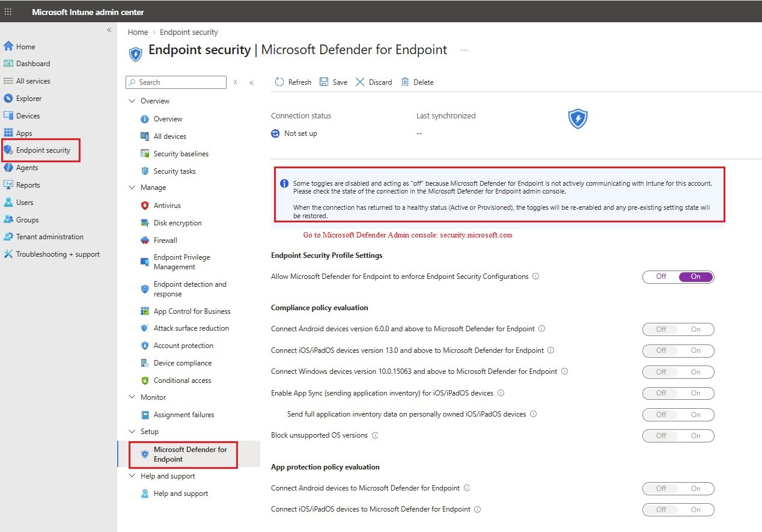The width and height of the screenshot is (762, 532).
Task: Click the Security baselines icon
Action: [145, 154]
